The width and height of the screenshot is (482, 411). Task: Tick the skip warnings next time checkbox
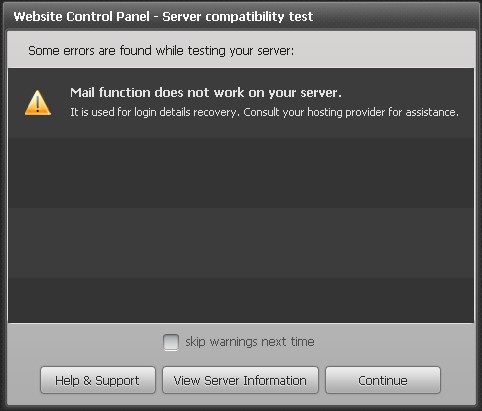(171, 342)
